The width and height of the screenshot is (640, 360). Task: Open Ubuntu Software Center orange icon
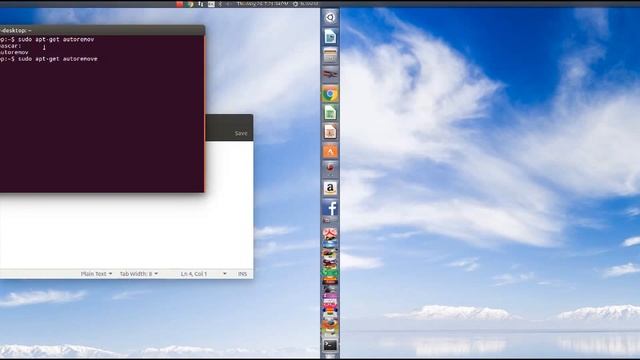(x=330, y=151)
